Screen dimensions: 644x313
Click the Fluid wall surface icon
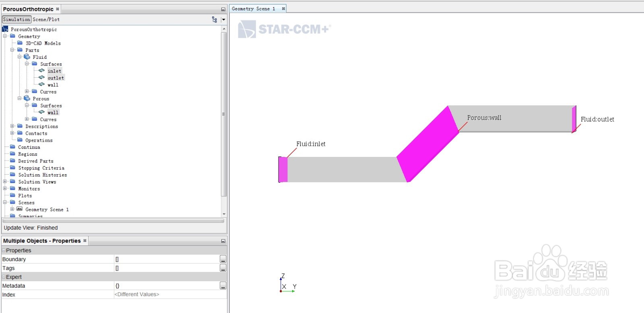click(x=41, y=84)
